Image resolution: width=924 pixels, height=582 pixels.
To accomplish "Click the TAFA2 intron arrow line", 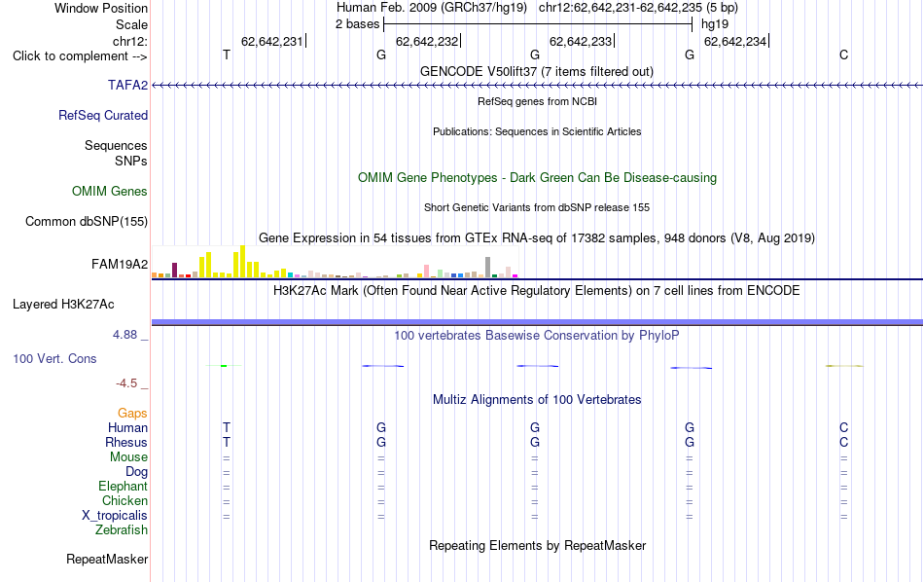I will (x=537, y=86).
